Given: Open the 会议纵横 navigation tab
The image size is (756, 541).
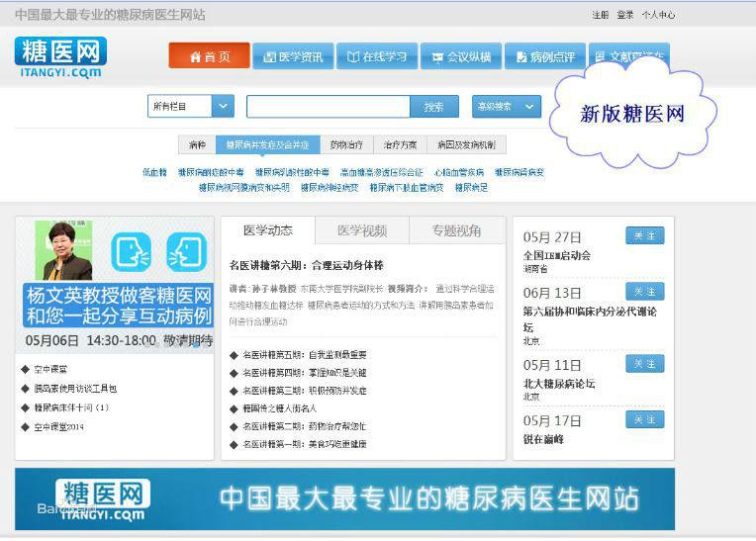Looking at the screenshot, I should (461, 56).
